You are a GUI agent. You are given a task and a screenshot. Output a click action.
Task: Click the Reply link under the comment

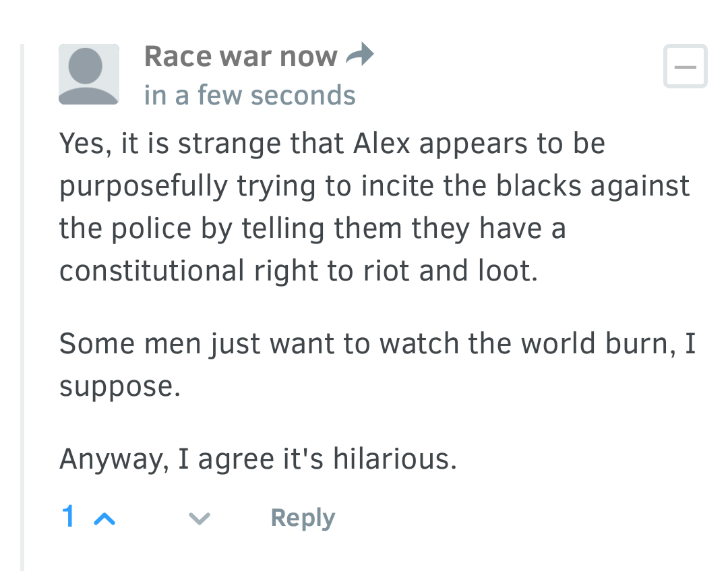303,518
